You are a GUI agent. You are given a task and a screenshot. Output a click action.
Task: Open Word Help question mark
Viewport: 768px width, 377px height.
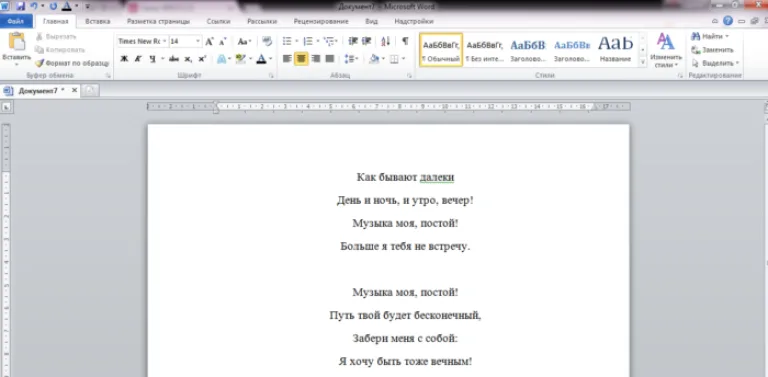pos(728,21)
